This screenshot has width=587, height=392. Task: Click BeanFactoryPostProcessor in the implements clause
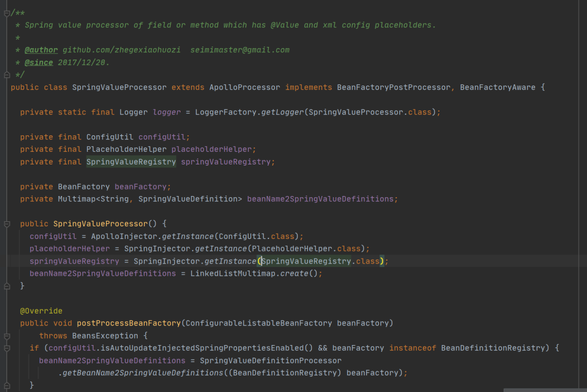pos(393,87)
